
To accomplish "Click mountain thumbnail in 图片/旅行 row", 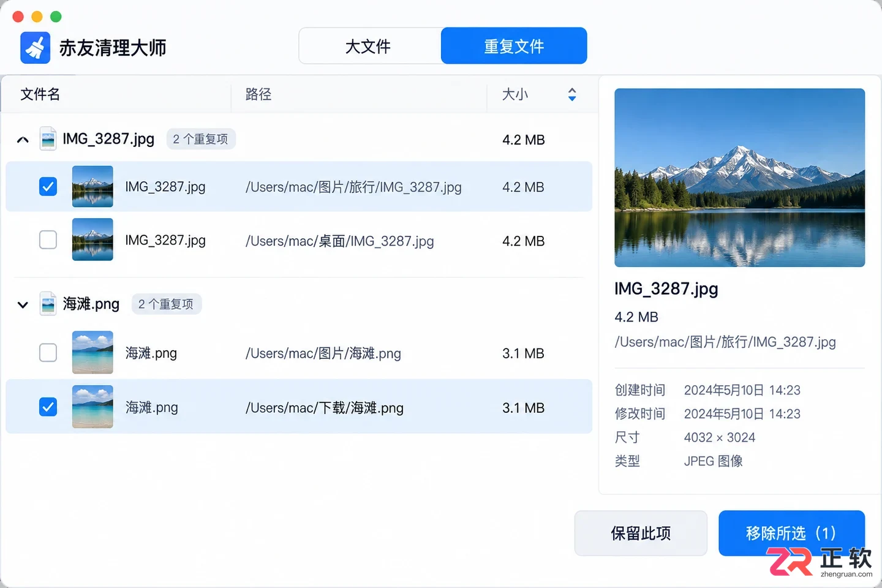I will pos(92,186).
